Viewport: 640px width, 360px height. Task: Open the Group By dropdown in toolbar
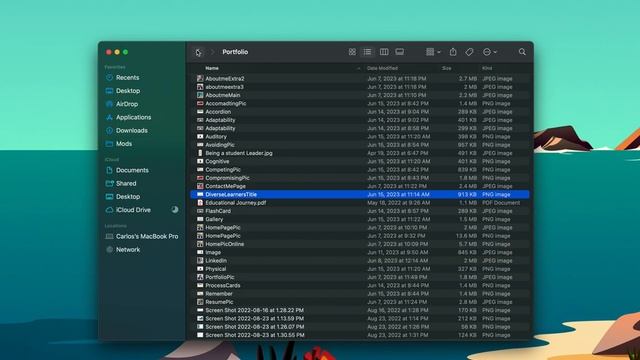(x=433, y=52)
